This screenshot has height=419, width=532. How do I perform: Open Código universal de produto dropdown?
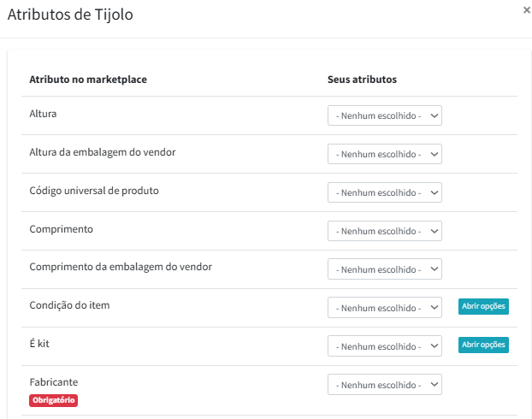385,192
